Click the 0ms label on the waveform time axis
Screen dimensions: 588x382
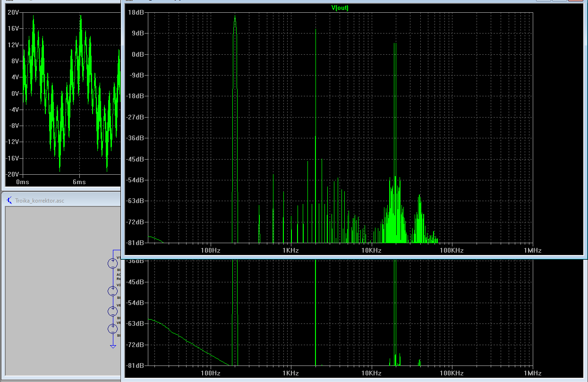(x=23, y=182)
